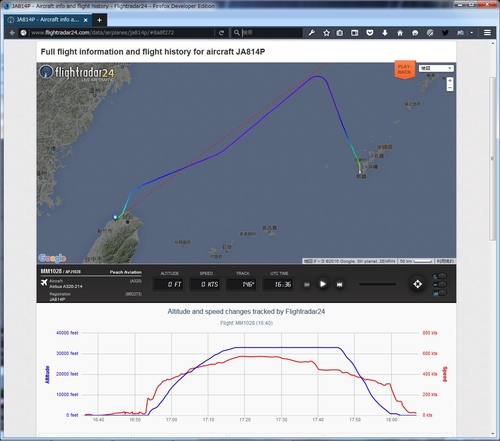The width and height of the screenshot is (500, 441).
Task: Bookmark this page with the star icon
Action: point(326,33)
